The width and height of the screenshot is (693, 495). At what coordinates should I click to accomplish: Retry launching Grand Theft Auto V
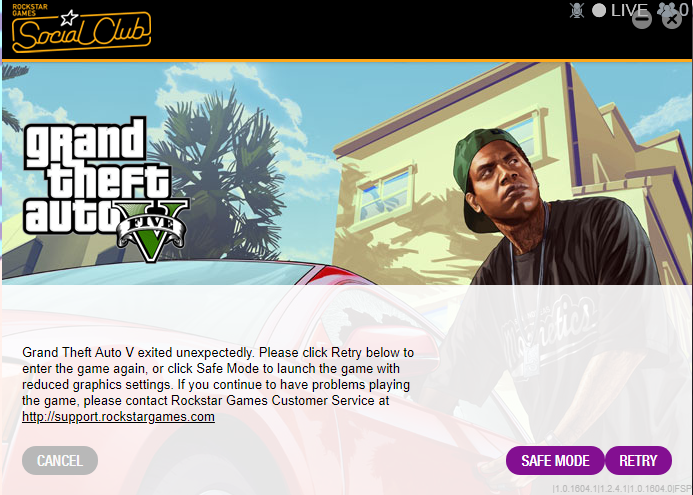[638, 461]
